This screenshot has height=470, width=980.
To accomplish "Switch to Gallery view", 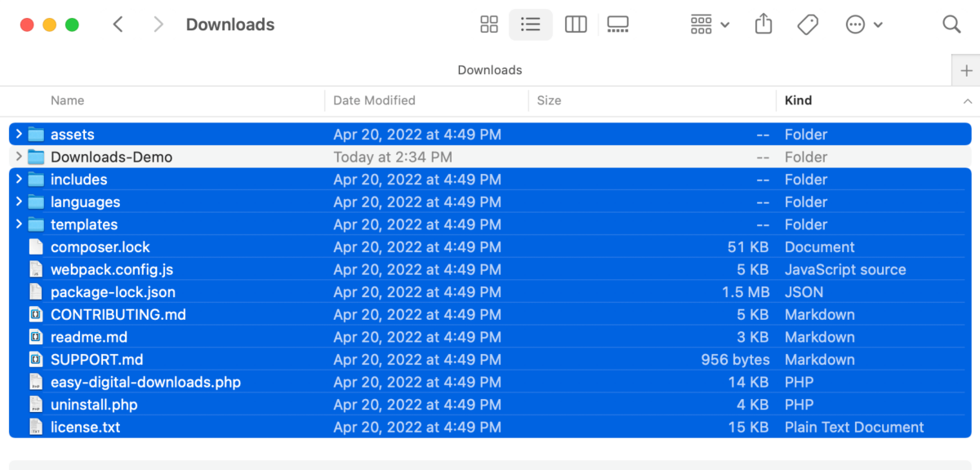I will coord(617,24).
